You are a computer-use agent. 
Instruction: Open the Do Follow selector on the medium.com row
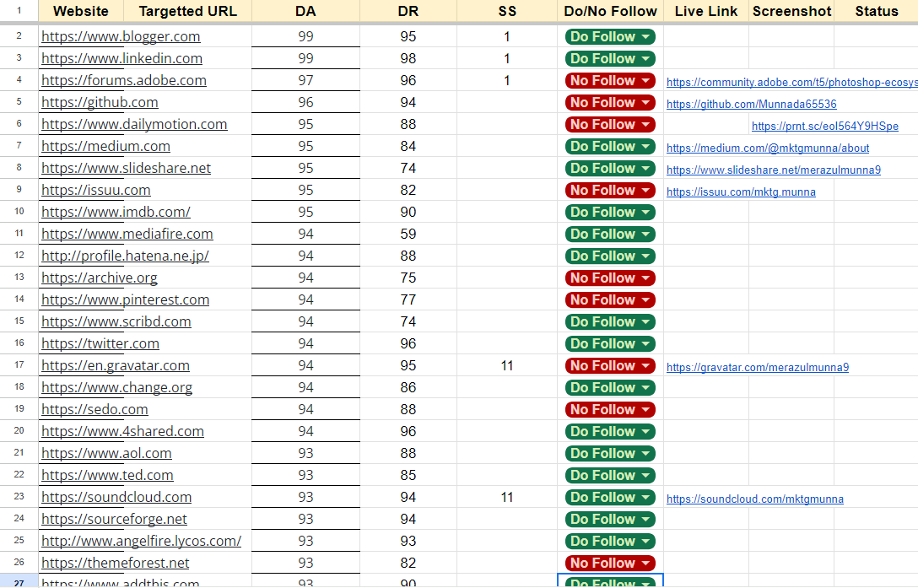coord(610,146)
